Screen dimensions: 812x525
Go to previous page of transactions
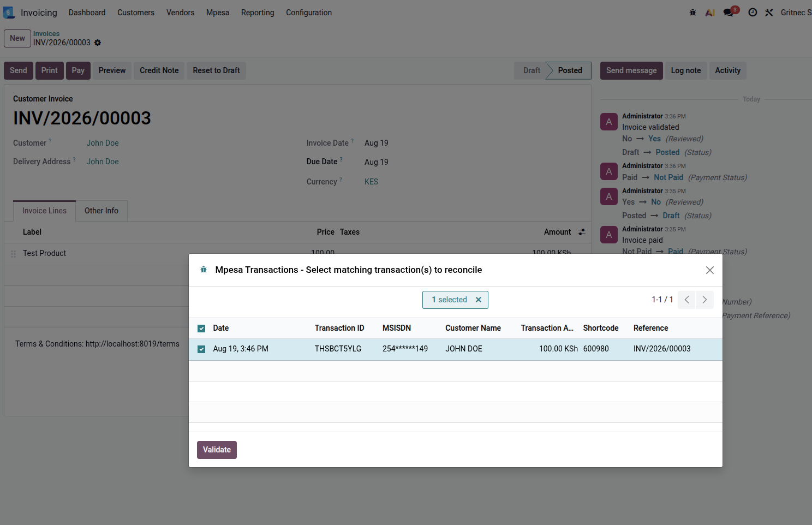(686, 300)
